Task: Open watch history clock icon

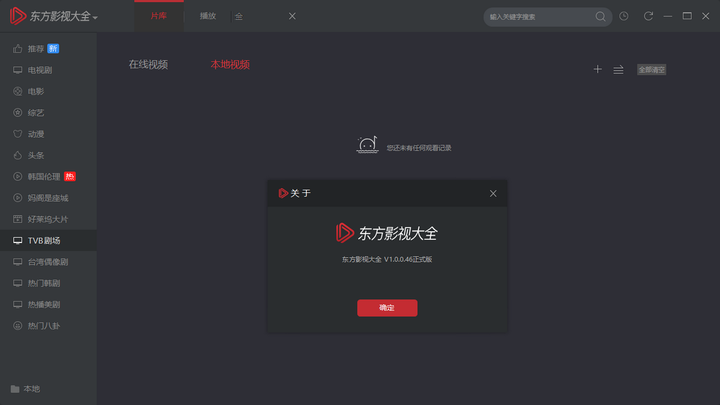Action: (x=624, y=16)
